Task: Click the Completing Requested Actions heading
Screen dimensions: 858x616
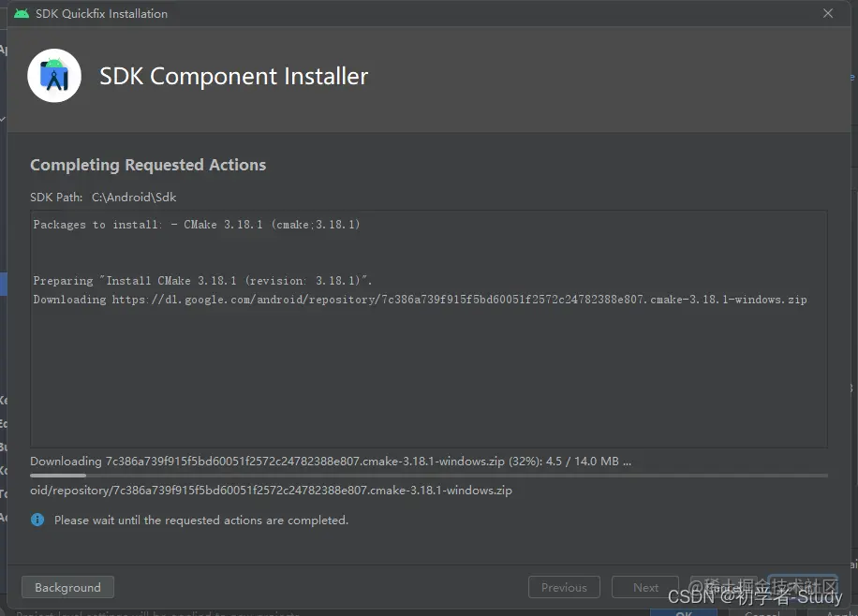Action: coord(148,165)
